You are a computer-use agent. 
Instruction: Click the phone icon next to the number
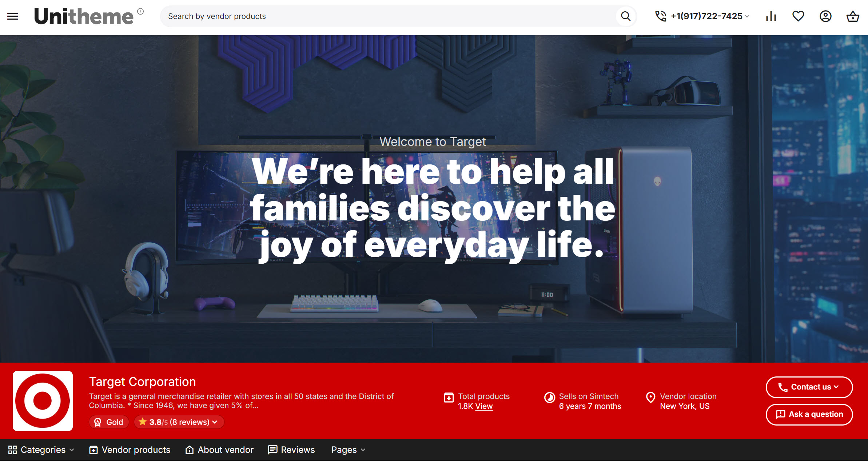(x=660, y=16)
